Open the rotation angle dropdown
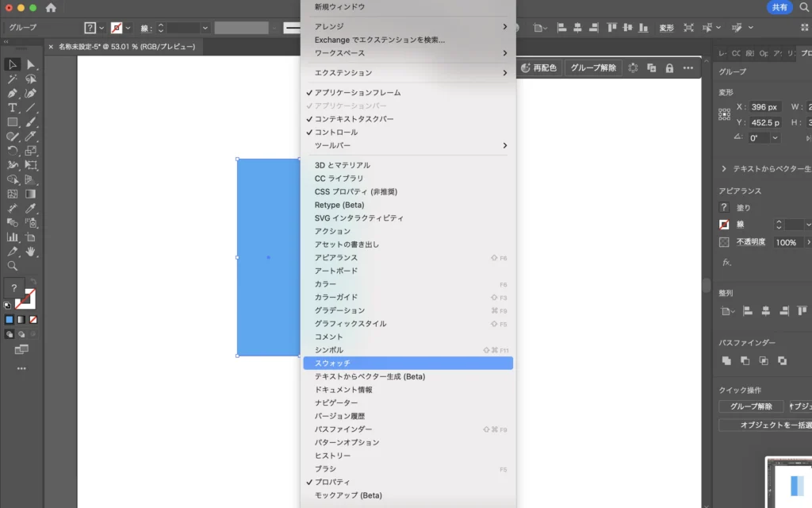The height and width of the screenshot is (508, 812). coord(775,138)
